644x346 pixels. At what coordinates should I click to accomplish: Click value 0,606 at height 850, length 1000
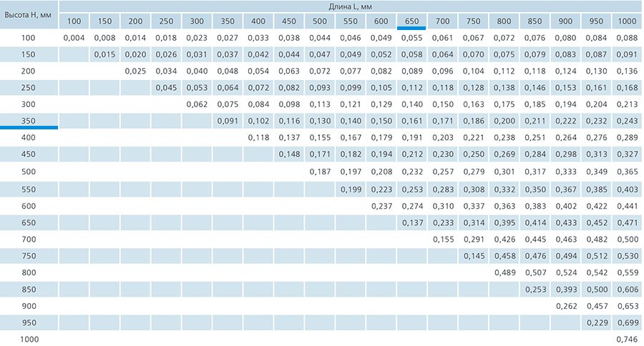pyautogui.click(x=628, y=290)
